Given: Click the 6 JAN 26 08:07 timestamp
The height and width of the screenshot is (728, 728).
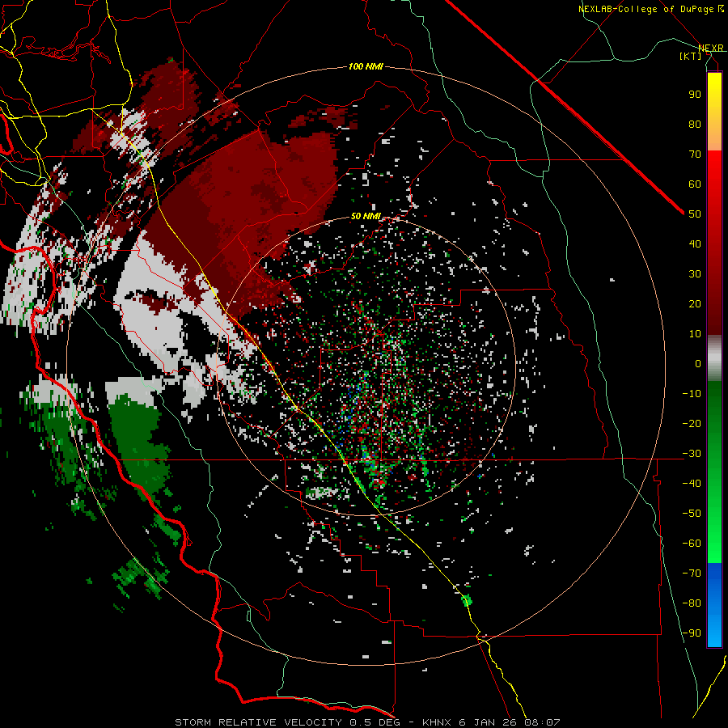Looking at the screenshot, I should click(x=510, y=722).
